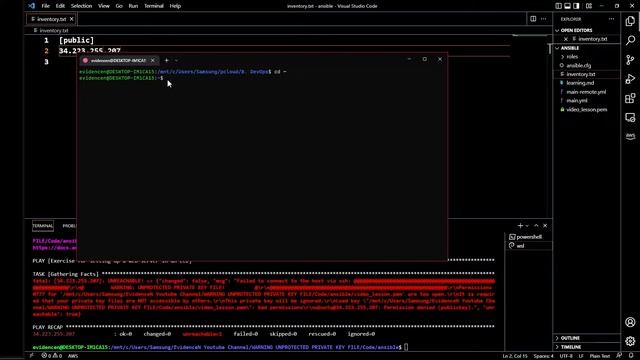Viewport: 640px width, 360px height.
Task: Open the Selection menu
Action: (x=81, y=6)
